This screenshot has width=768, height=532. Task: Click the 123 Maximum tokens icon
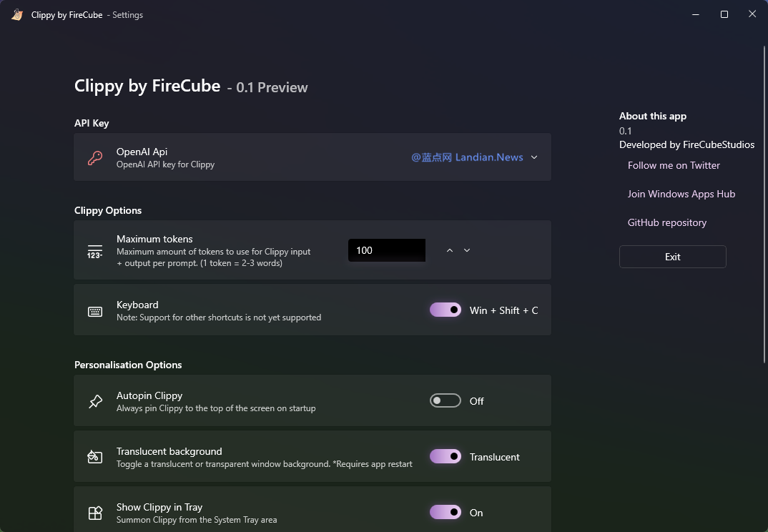coord(95,251)
